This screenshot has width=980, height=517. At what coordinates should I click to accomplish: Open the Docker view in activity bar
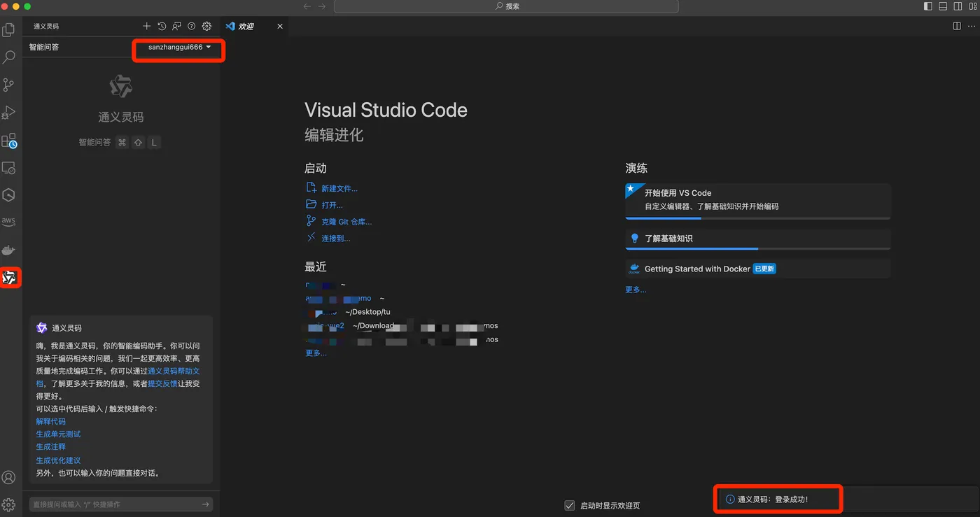8,250
